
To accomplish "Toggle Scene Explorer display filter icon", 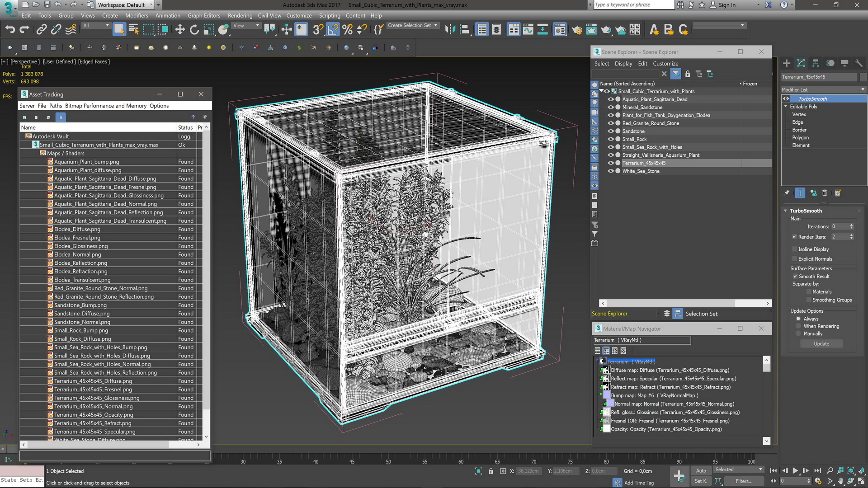I will coord(676,74).
